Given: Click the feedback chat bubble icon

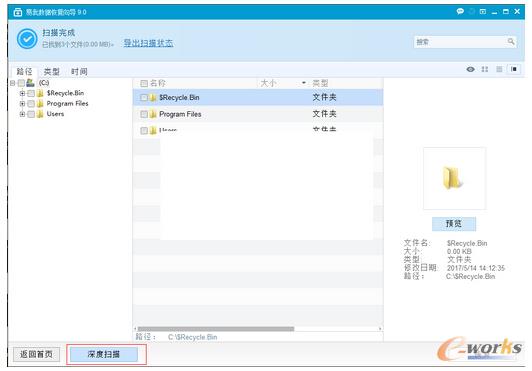Looking at the screenshot, I should 460,11.
